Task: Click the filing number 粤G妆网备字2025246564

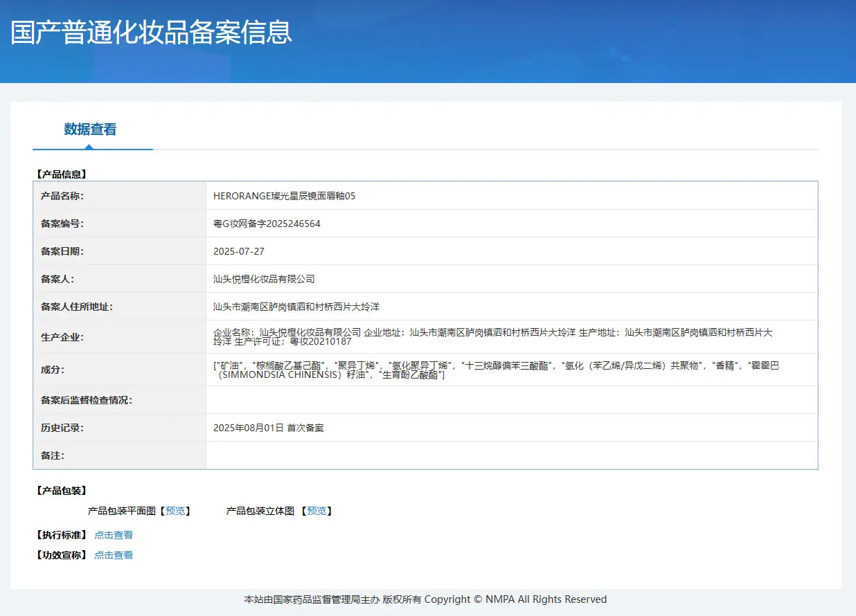Action: (x=267, y=224)
